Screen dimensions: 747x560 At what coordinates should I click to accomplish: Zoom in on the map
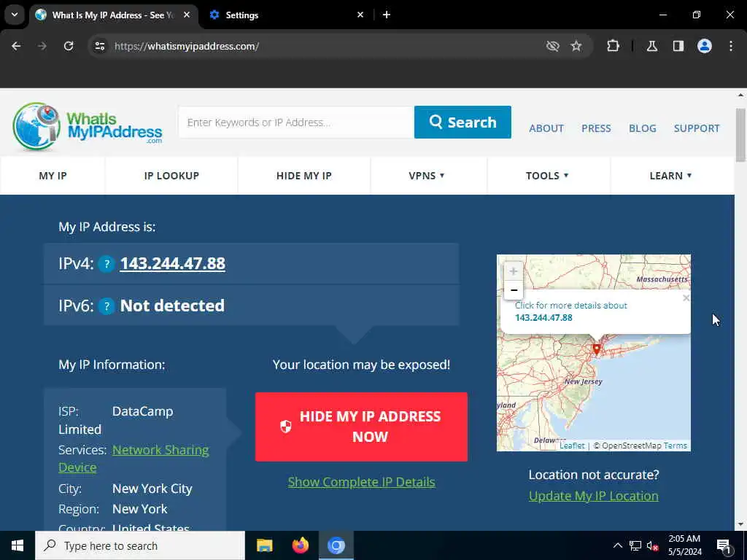(x=513, y=271)
